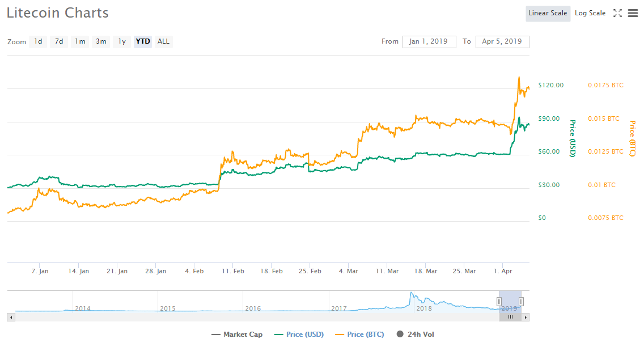Viewport: 644px width, 343px height.
Task: Toggle the 24h Vol legend dot
Action: 400,334
